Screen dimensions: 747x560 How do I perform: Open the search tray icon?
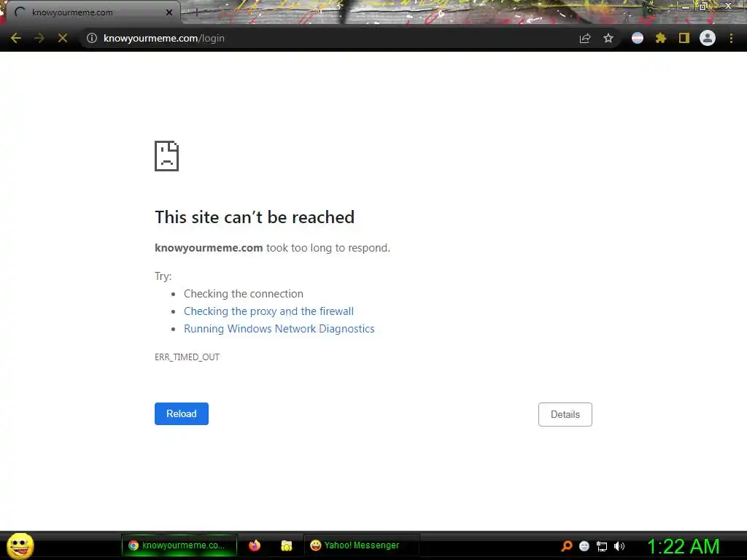[566, 546]
